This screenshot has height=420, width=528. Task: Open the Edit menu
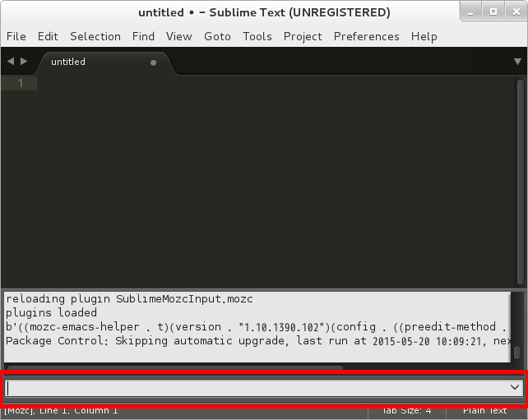(x=48, y=36)
